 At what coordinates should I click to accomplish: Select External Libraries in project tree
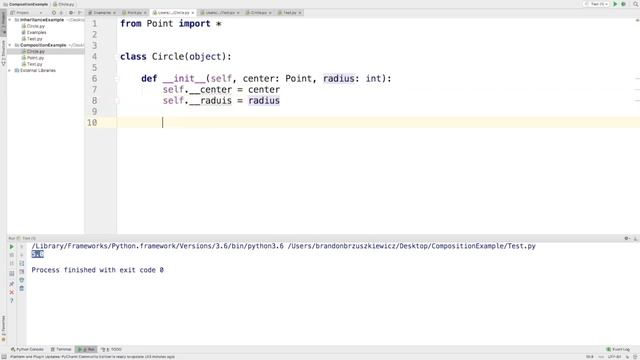35,70
